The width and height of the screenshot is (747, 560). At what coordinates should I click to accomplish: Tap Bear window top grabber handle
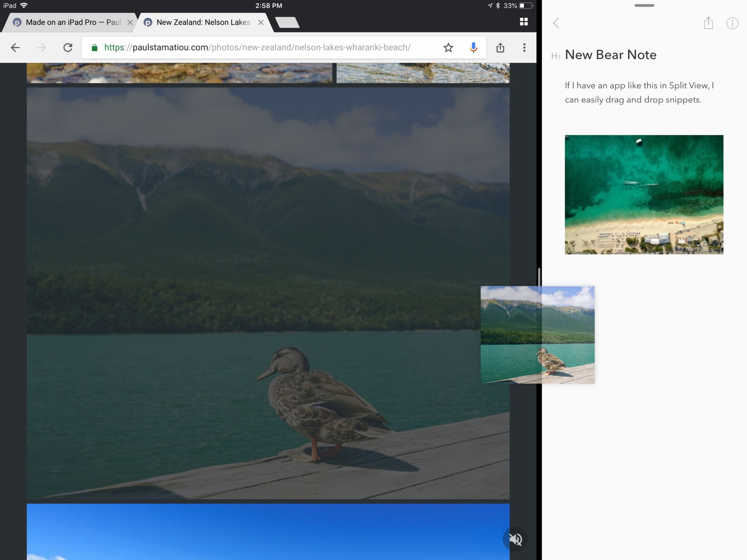point(644,6)
